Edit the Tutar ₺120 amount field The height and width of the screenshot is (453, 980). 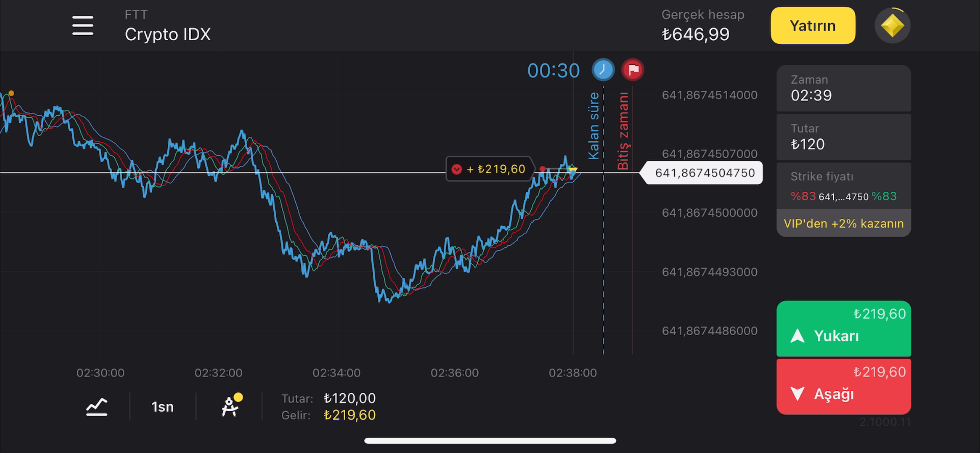point(843,137)
